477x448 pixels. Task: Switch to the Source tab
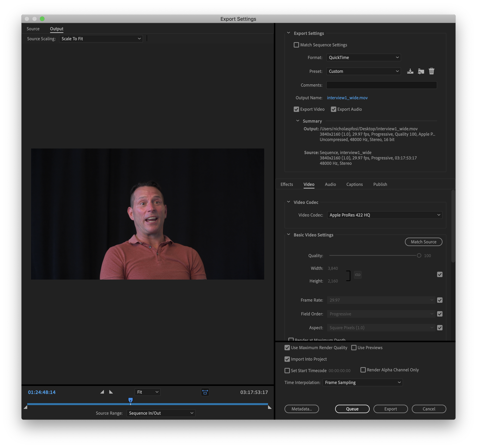click(33, 29)
